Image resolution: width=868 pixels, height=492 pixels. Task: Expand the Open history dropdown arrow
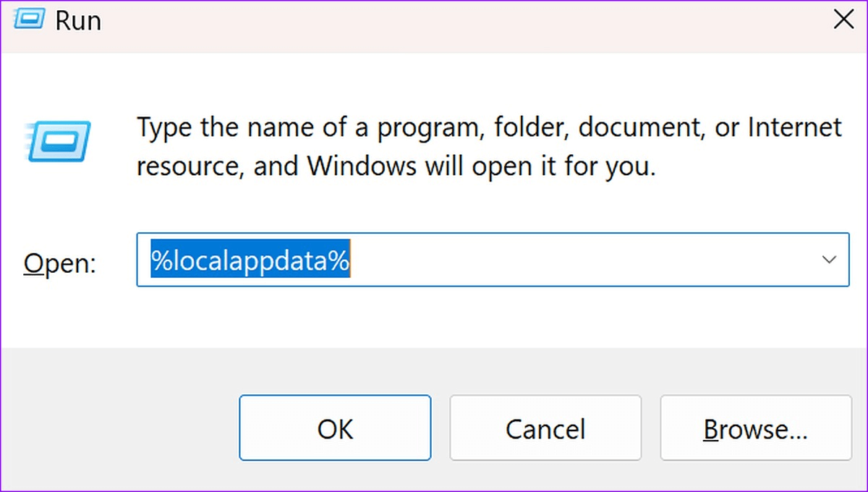(829, 260)
